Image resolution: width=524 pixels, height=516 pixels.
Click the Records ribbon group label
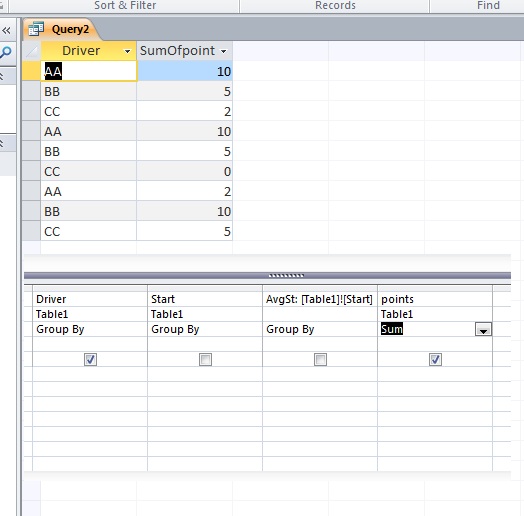tap(335, 5)
